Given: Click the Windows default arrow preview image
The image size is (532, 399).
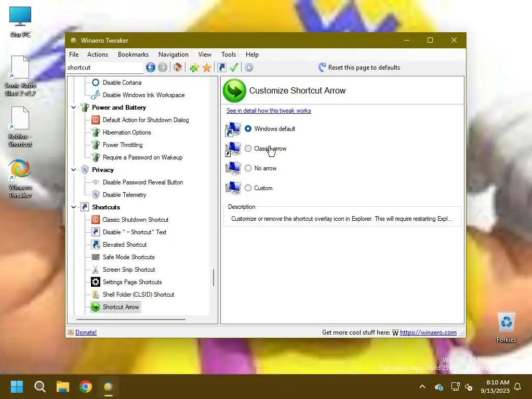Looking at the screenshot, I should point(233,129).
